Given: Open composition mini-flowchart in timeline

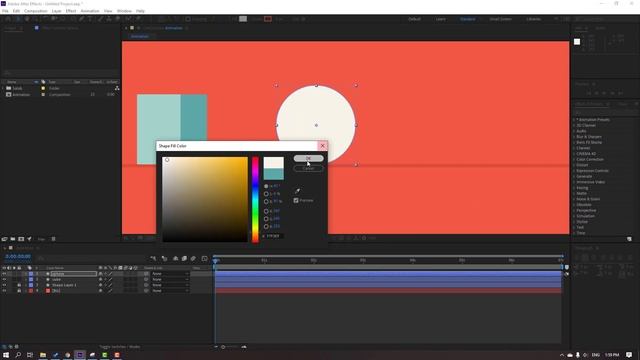Looking at the screenshot, I should 153,258.
